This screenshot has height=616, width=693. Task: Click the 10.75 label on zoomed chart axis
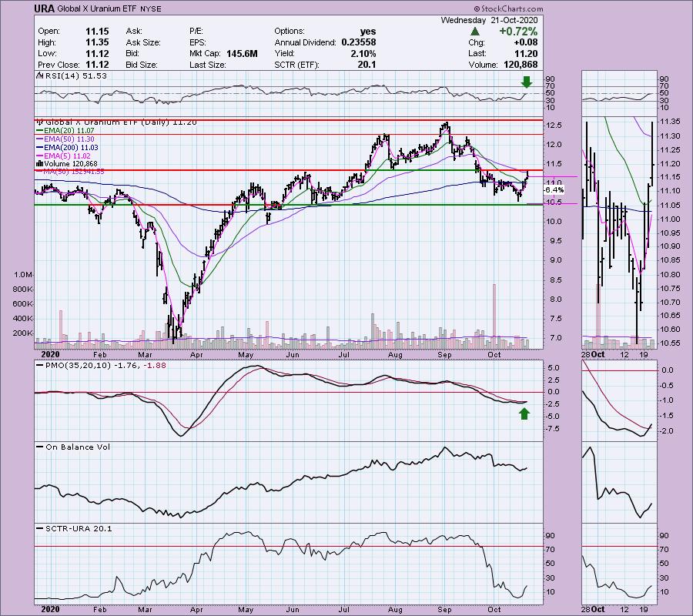[x=670, y=288]
